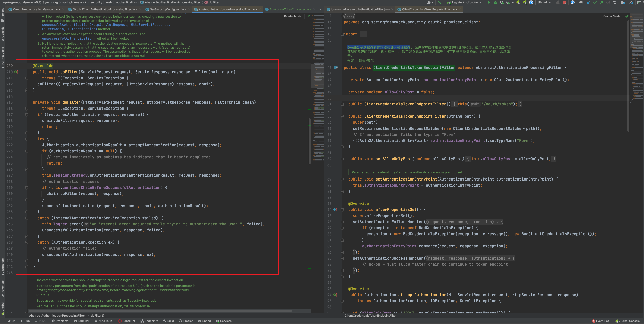644x324 pixels.
Task: Show Git history clock icon
Action: pyautogui.click(x=608, y=2)
